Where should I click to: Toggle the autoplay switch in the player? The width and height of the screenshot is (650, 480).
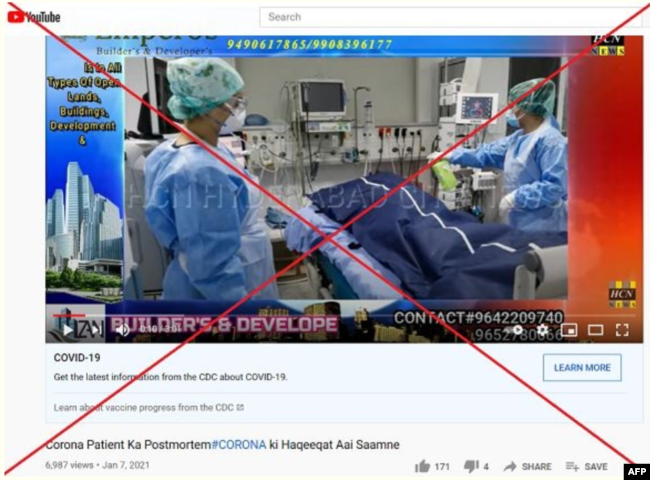516,329
